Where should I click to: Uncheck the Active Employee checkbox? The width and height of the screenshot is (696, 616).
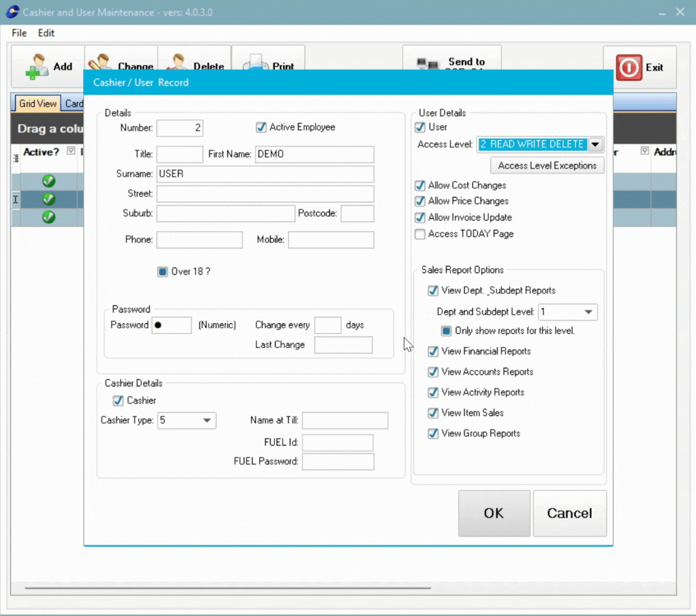pos(261,127)
